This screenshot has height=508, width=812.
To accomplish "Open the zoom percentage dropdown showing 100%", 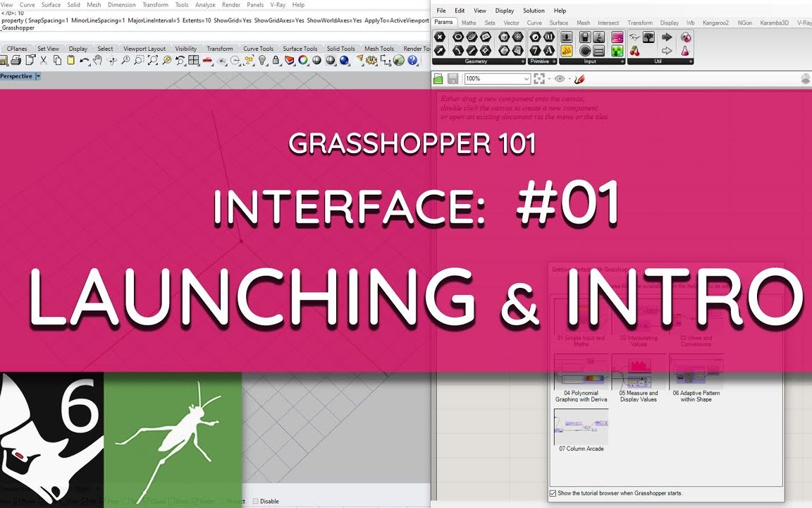I will [x=527, y=79].
